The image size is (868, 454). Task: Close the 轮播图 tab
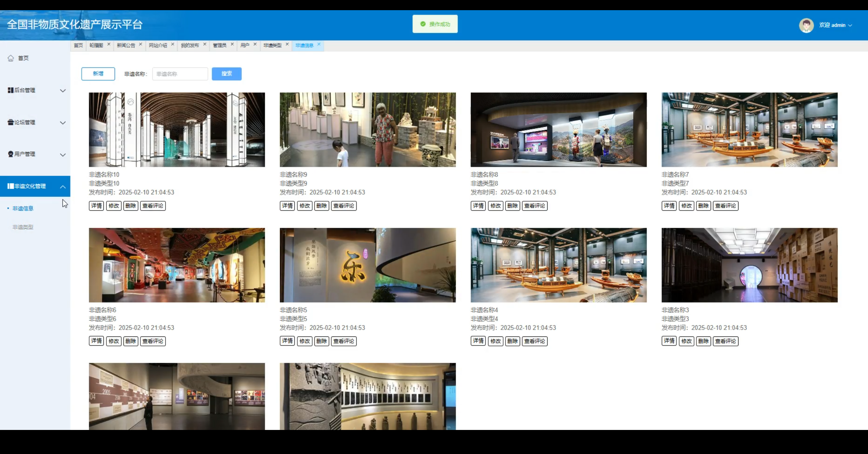(109, 44)
